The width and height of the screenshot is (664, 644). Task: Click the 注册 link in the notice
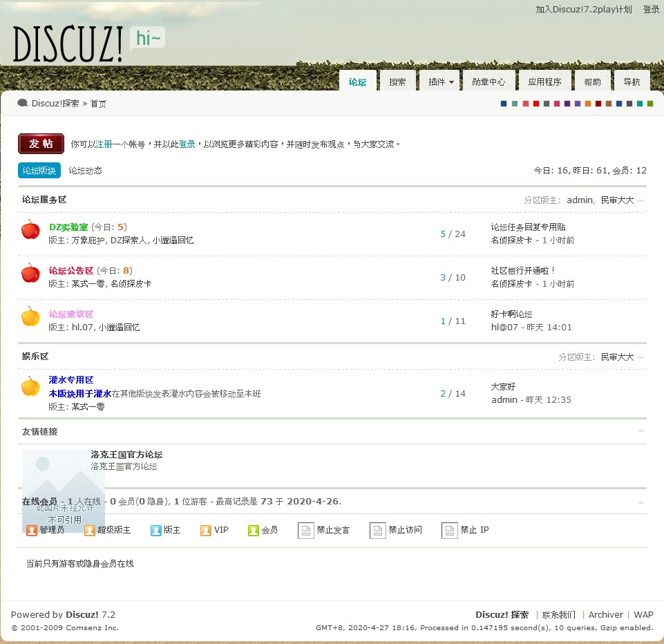(104, 144)
